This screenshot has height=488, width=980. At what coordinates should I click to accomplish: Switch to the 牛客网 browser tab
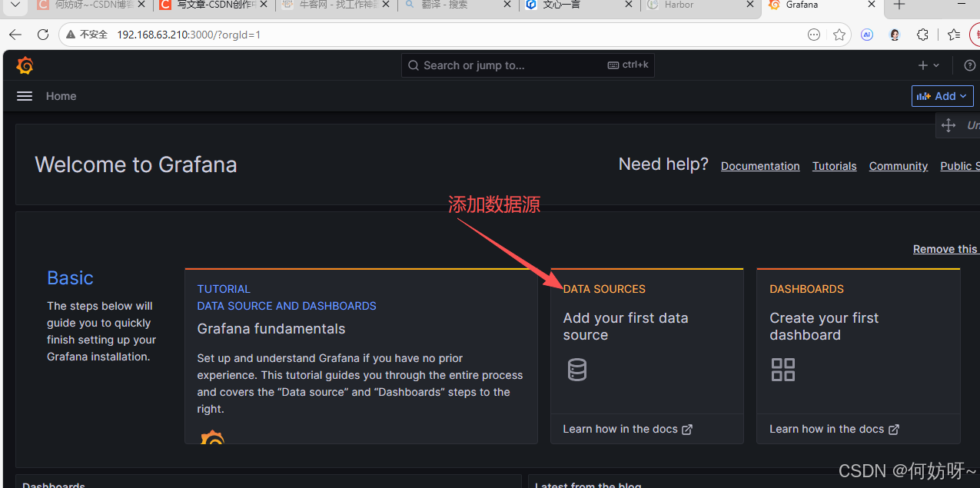click(337, 5)
